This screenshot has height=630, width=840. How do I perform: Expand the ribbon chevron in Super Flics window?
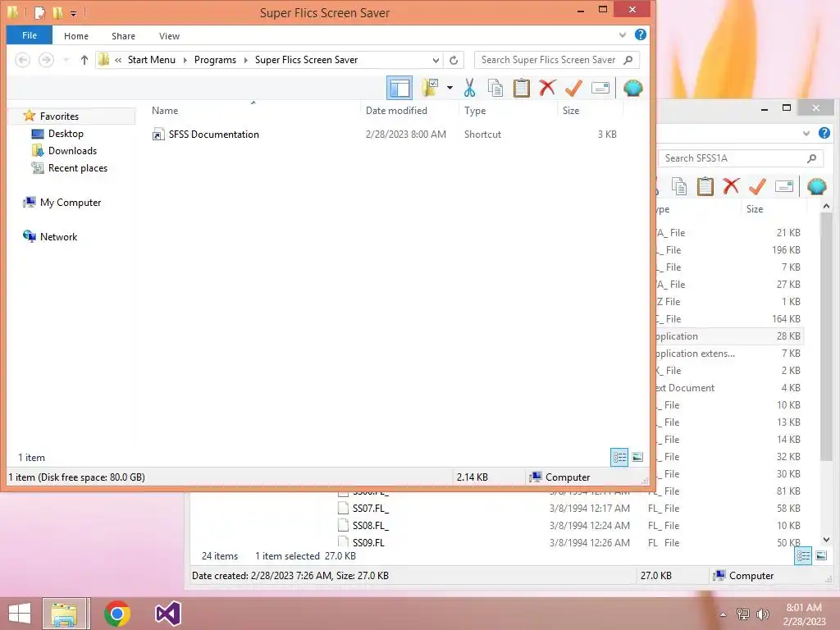pos(623,34)
